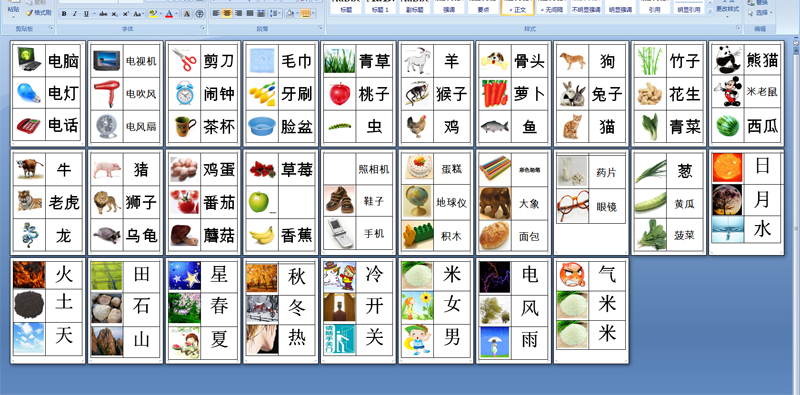Open the change case (Aa) button
Image resolution: width=800 pixels, height=395 pixels.
click(138, 14)
